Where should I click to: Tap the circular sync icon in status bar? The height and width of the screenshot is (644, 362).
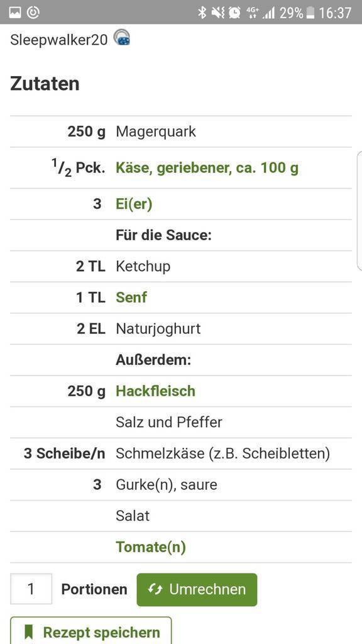coord(33,13)
